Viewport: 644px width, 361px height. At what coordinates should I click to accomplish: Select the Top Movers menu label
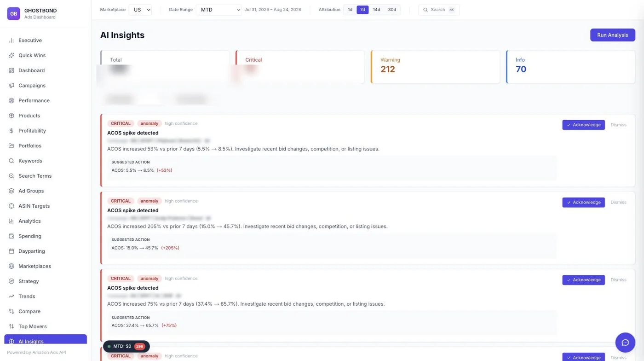33,326
